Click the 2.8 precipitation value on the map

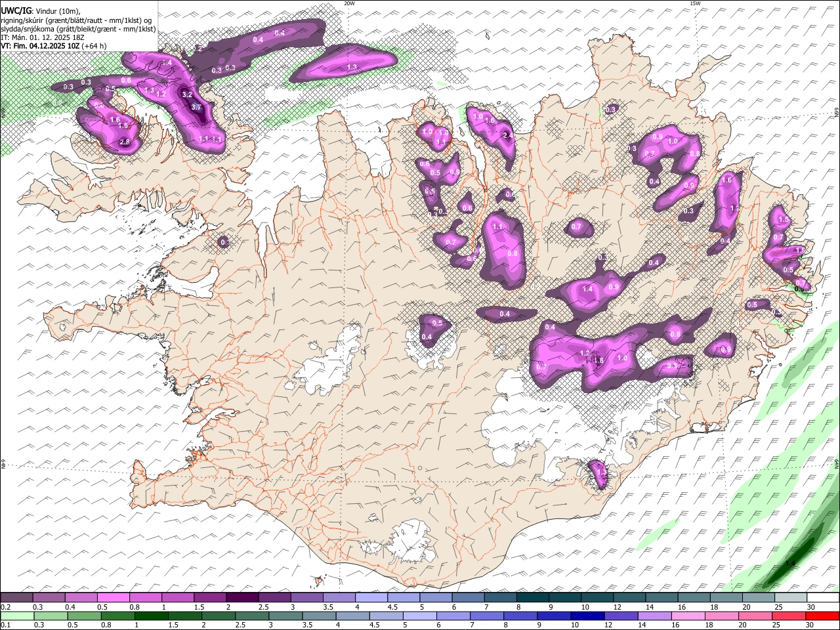click(125, 142)
